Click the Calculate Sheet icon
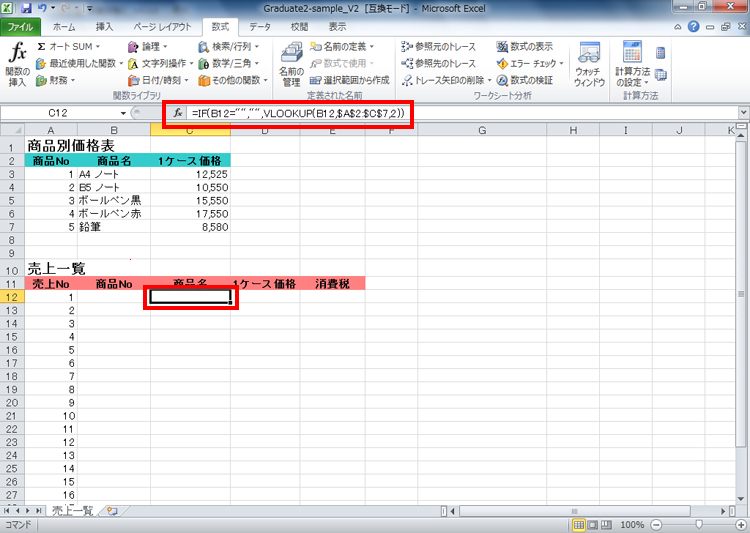This screenshot has width=750, height=533. [661, 75]
